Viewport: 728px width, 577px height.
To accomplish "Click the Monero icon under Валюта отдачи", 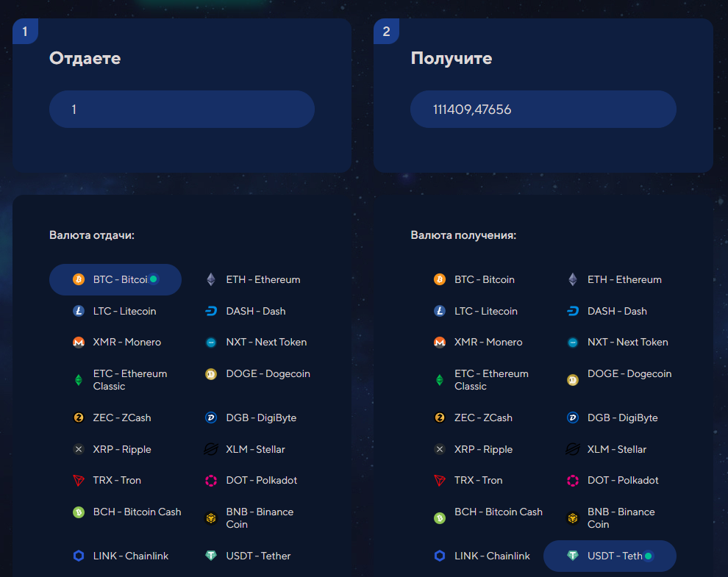I will [79, 342].
